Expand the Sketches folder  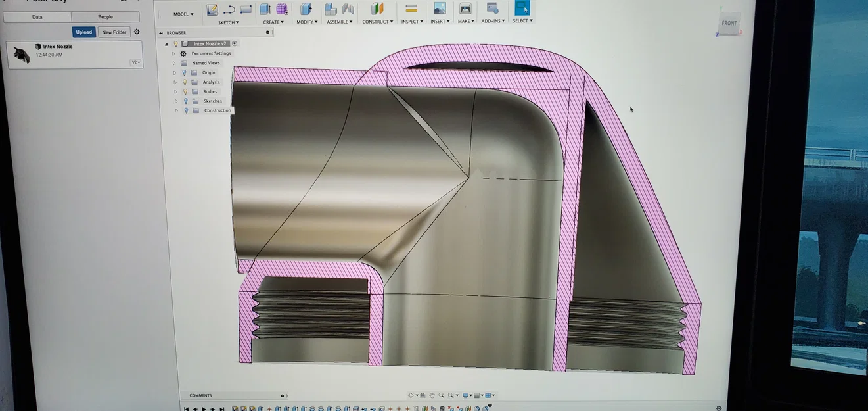tap(175, 101)
